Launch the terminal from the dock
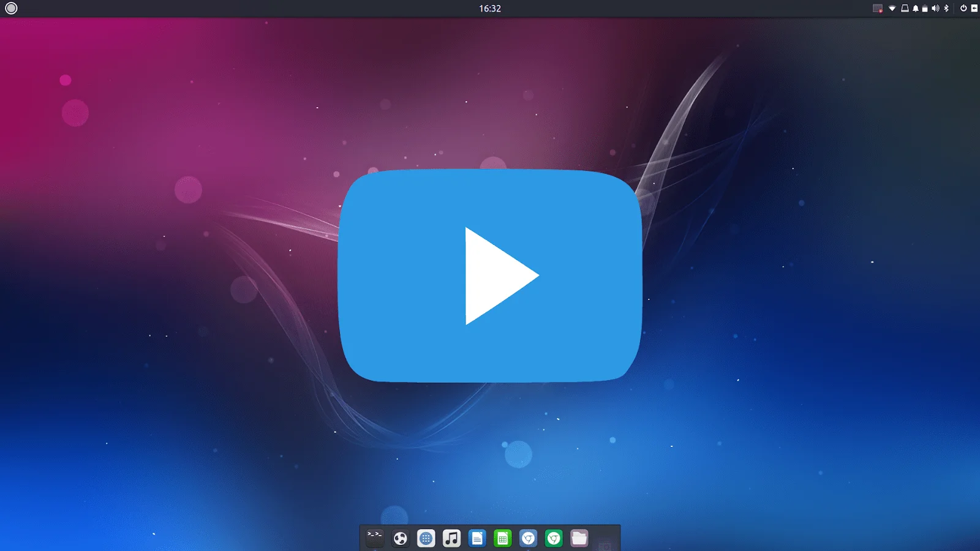Viewport: 980px width, 551px height. 374,538
